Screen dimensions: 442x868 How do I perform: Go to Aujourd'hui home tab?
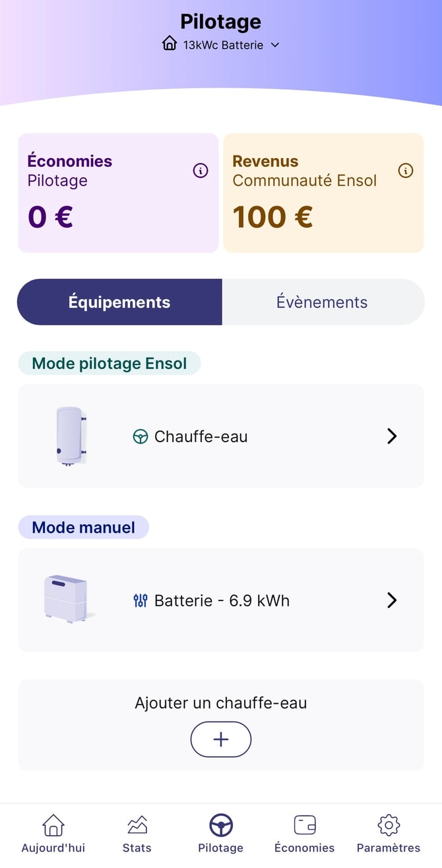pyautogui.click(x=53, y=834)
